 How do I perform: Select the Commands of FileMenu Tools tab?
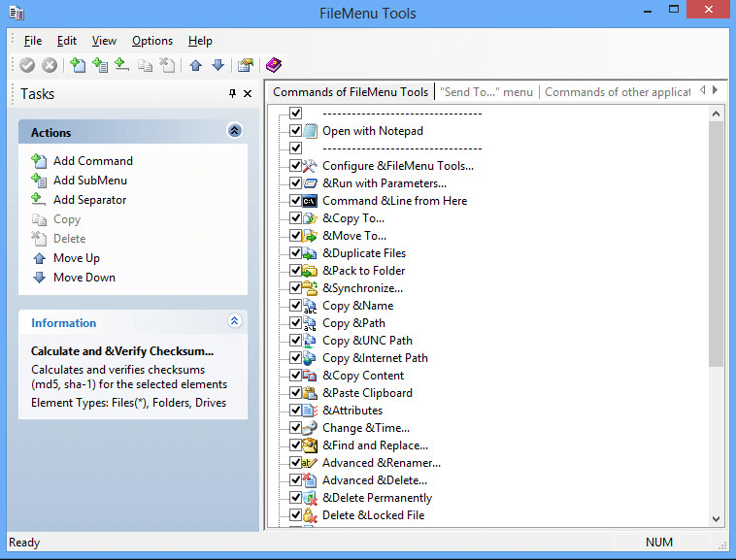coord(351,92)
